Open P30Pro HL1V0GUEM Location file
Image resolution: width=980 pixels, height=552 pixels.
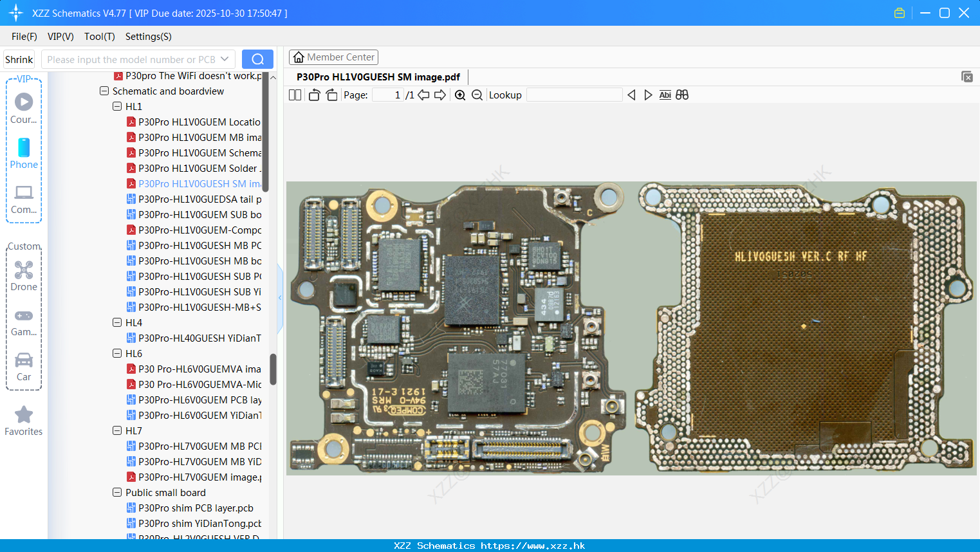[x=194, y=122]
